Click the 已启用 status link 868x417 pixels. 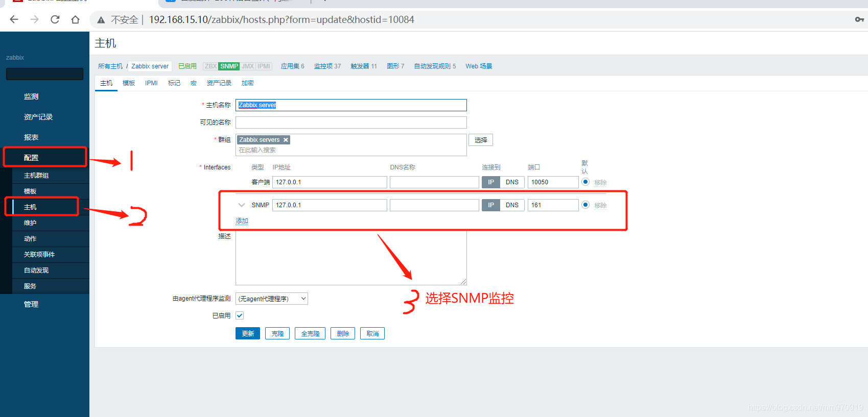pos(187,66)
